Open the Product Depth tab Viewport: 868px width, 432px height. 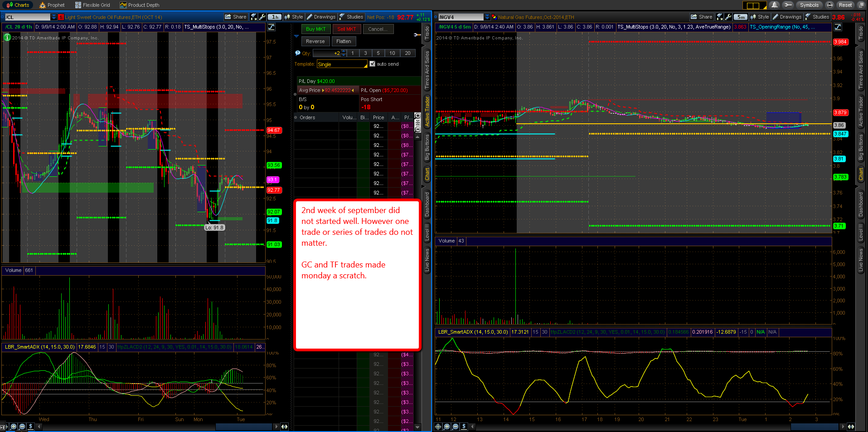coord(140,5)
